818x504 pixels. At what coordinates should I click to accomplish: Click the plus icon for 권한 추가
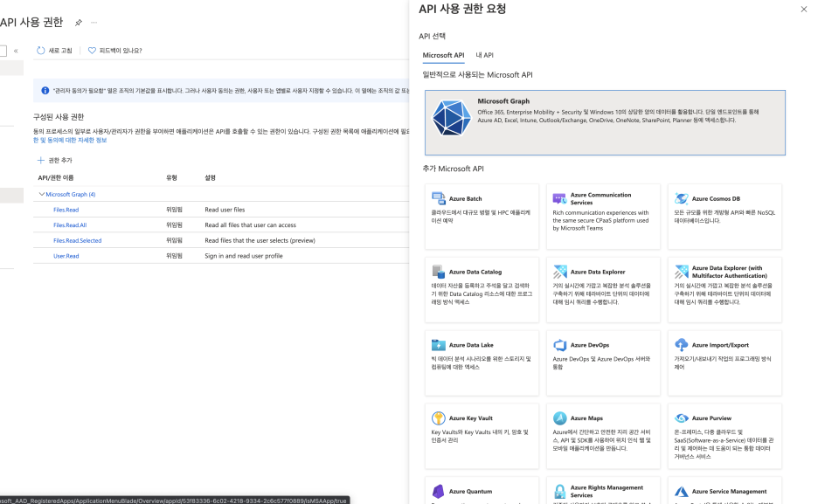pyautogui.click(x=41, y=160)
